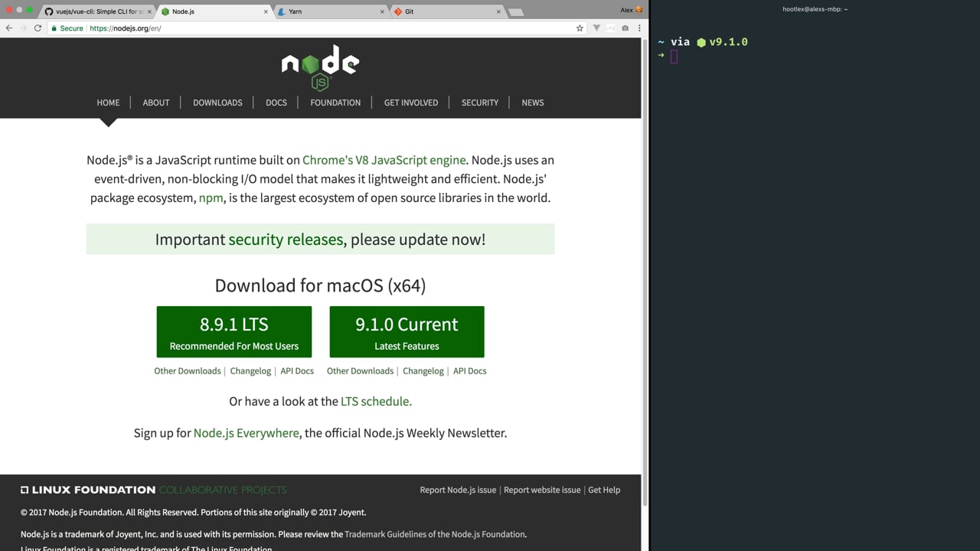Bookmark this page with the star icon

point(580,28)
